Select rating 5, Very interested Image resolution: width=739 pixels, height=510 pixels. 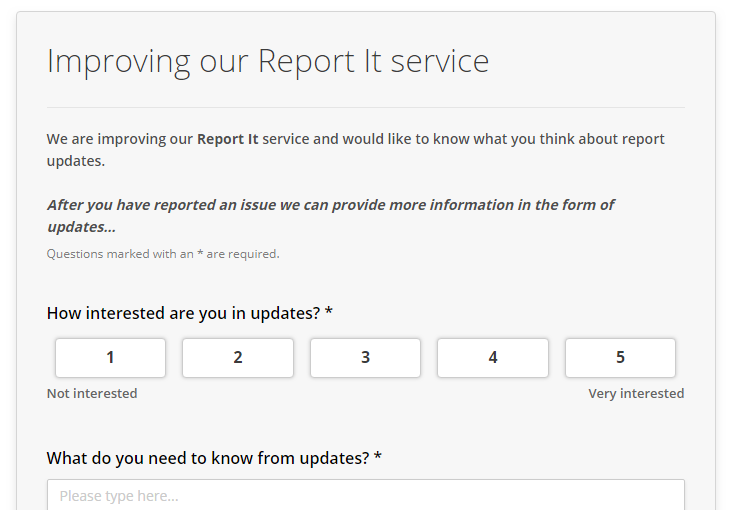[x=620, y=357]
